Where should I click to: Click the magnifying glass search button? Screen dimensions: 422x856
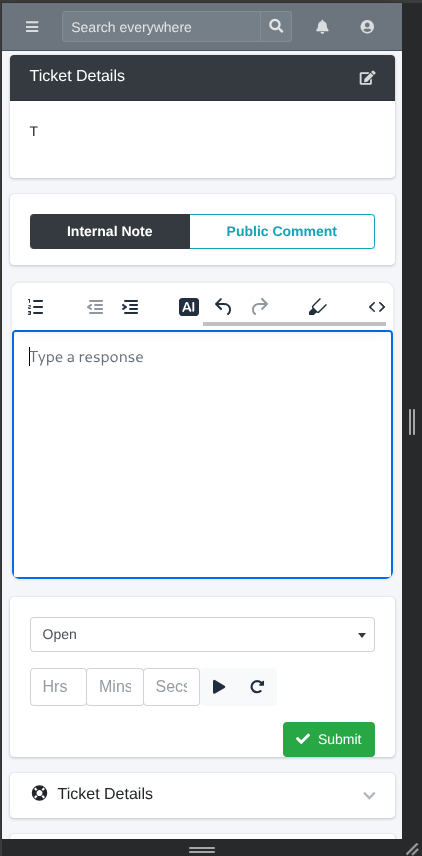click(276, 27)
